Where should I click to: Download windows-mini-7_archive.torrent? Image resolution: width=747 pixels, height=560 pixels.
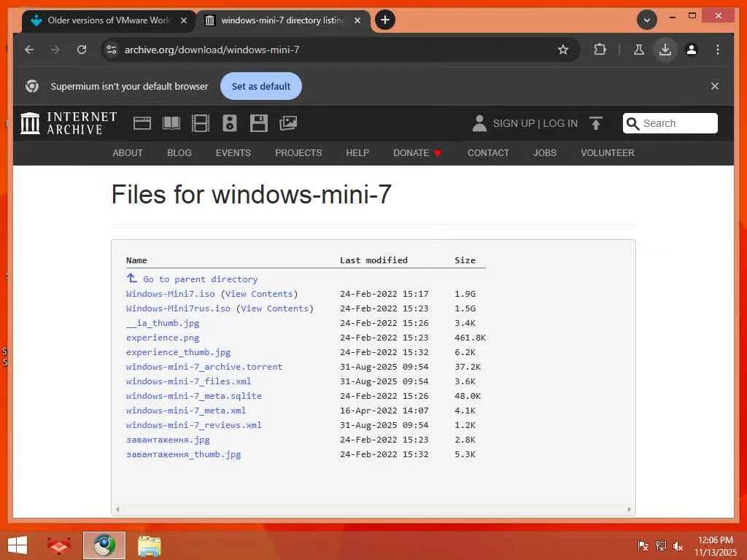(204, 367)
